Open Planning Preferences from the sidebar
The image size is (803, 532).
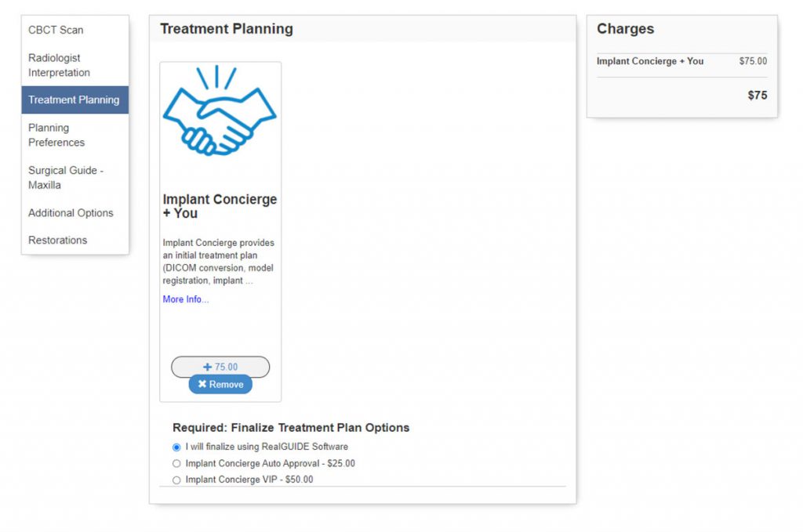(x=56, y=135)
